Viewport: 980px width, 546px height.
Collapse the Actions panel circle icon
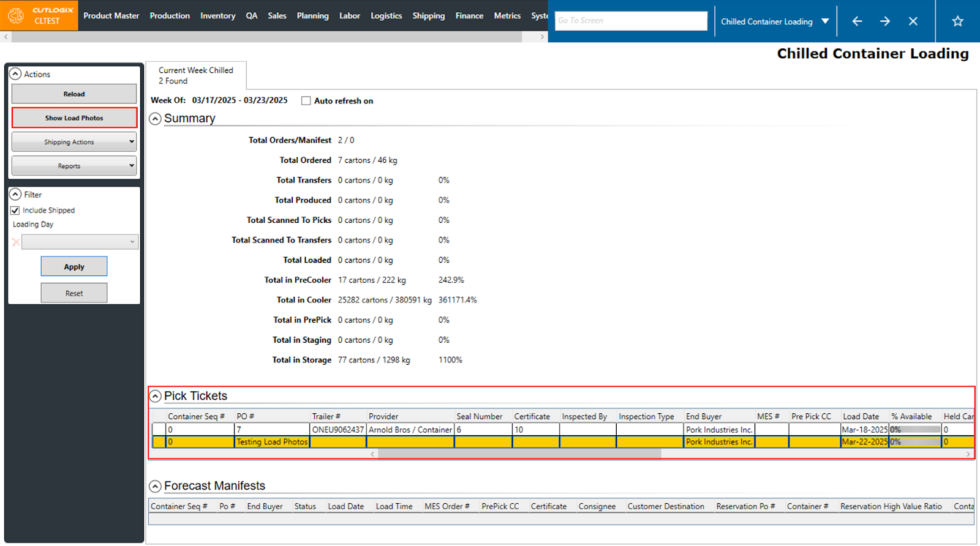(15, 74)
